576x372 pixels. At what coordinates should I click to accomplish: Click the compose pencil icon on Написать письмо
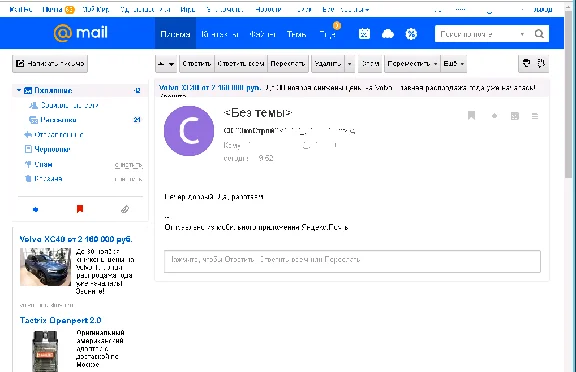(20, 64)
